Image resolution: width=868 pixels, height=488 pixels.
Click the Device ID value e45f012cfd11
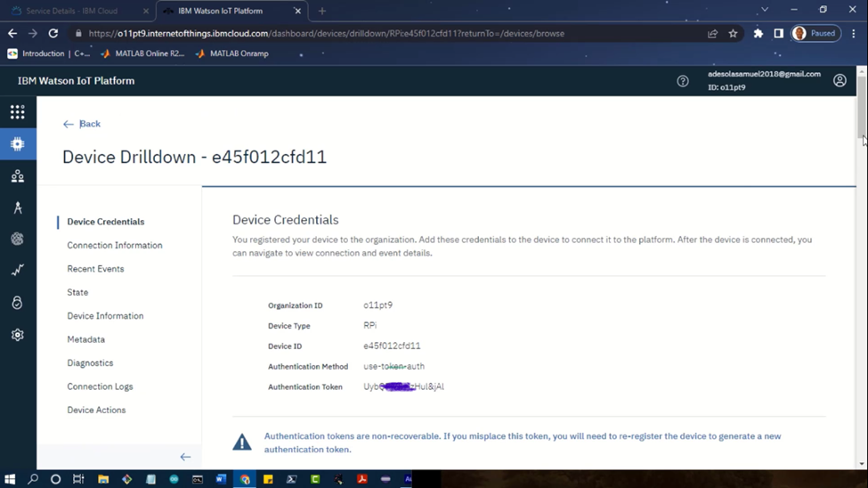(392, 346)
